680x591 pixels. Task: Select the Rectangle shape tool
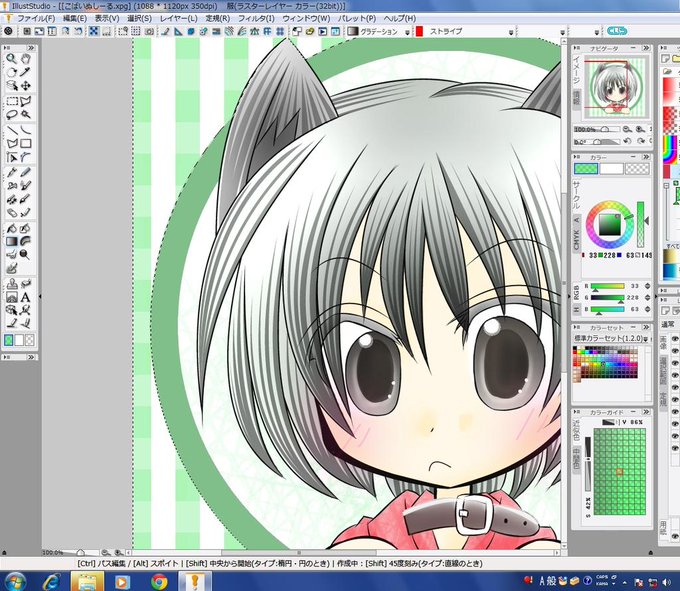point(26,144)
